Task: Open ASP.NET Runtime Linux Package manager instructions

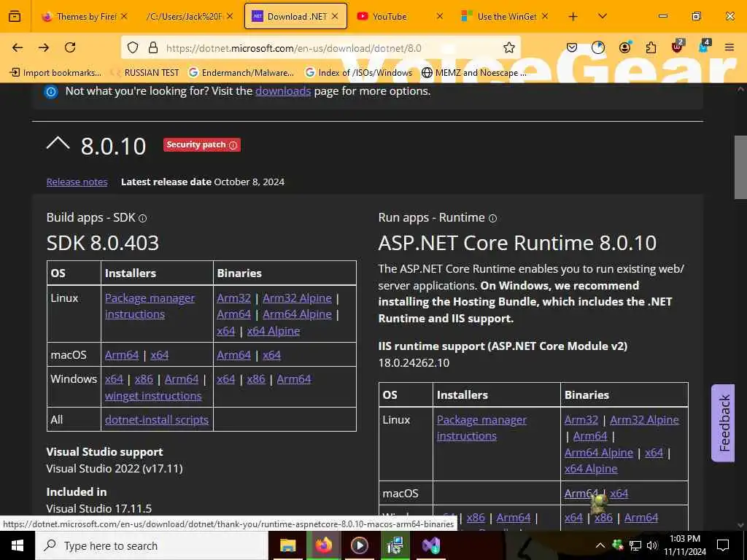Action: (x=481, y=428)
